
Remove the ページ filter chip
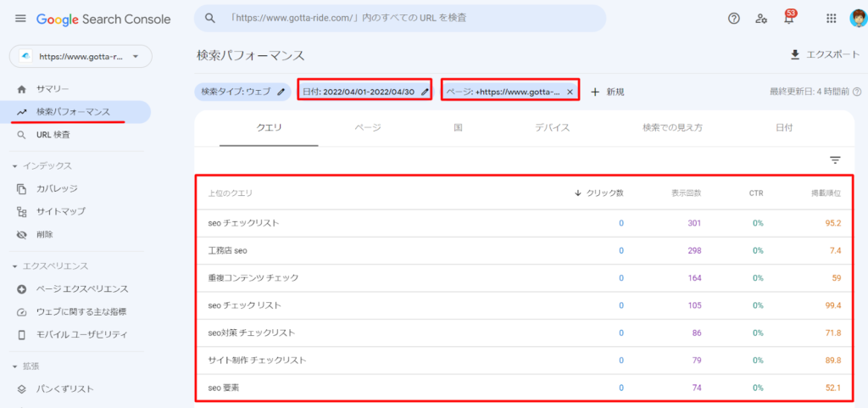[570, 92]
